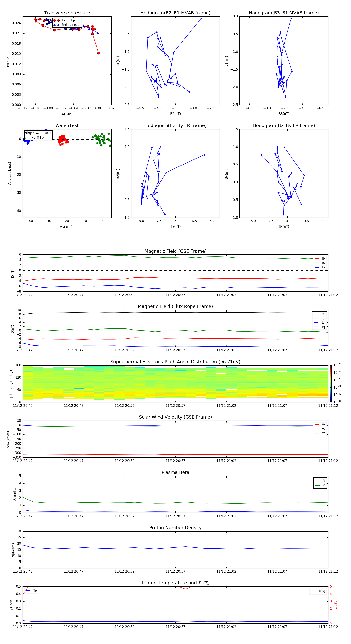
Task: Click the Te/Tp legend entry in temperature plot
Action: (318, 591)
